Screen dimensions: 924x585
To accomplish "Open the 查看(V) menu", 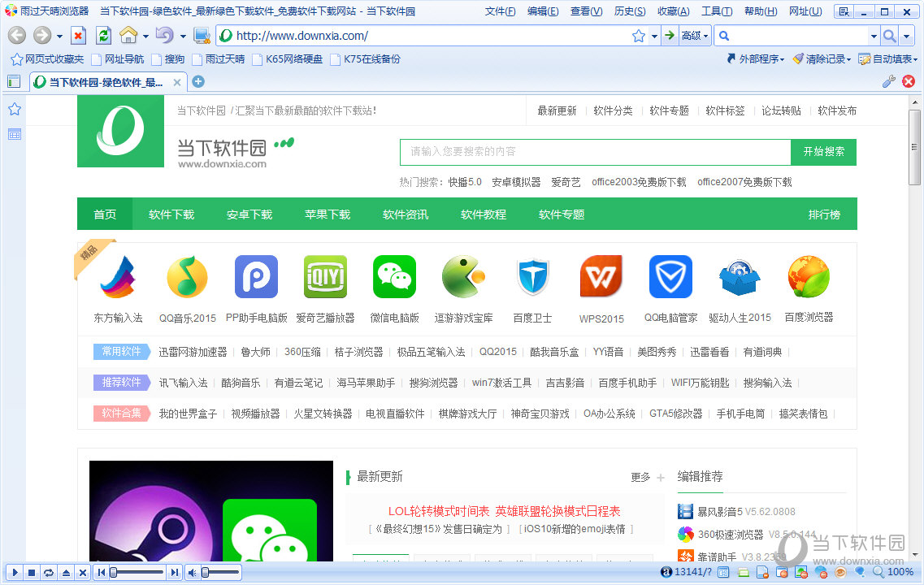I will (587, 11).
